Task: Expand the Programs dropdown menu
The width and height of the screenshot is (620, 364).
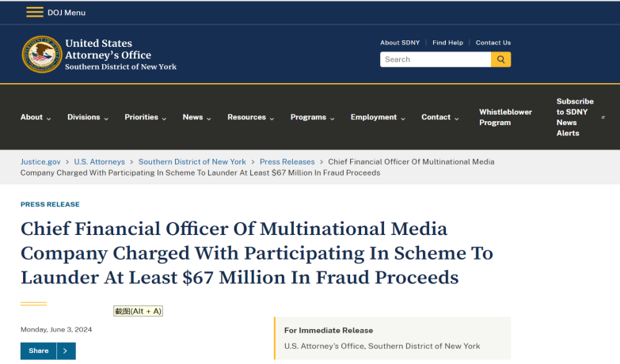Action: pos(312,117)
